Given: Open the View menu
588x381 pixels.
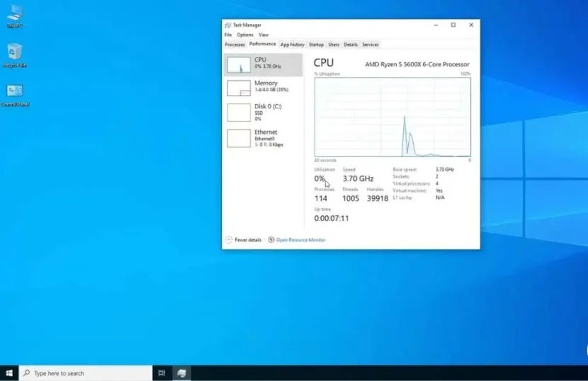Looking at the screenshot, I should click(264, 35).
